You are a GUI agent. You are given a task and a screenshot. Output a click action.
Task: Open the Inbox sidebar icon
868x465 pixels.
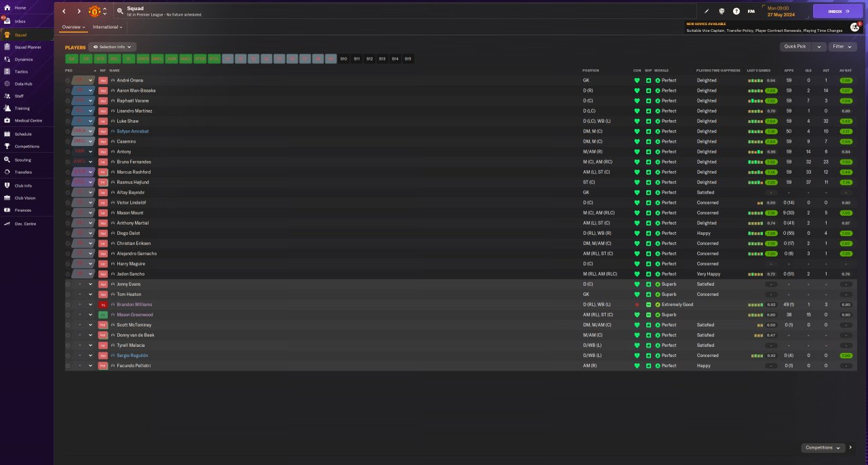pyautogui.click(x=7, y=21)
